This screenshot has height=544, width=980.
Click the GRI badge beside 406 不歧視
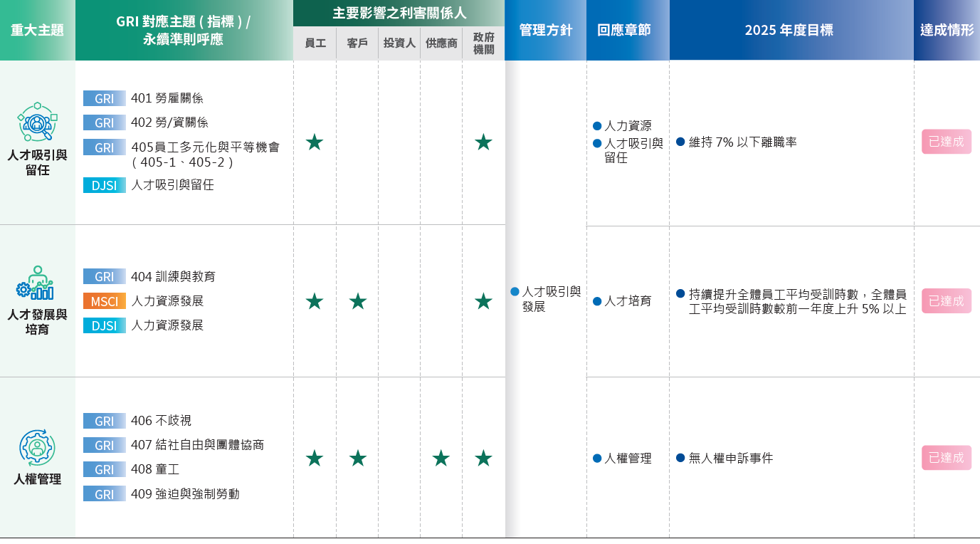(x=105, y=421)
